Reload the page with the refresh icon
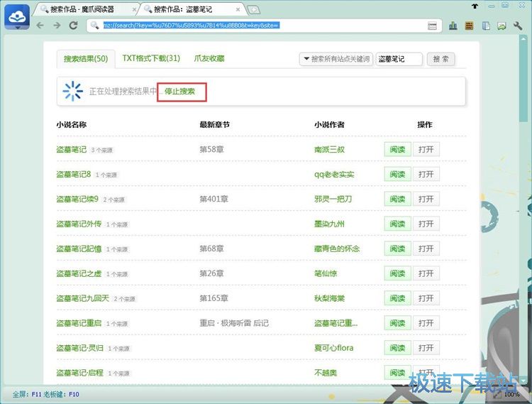The image size is (532, 404). click(x=73, y=26)
